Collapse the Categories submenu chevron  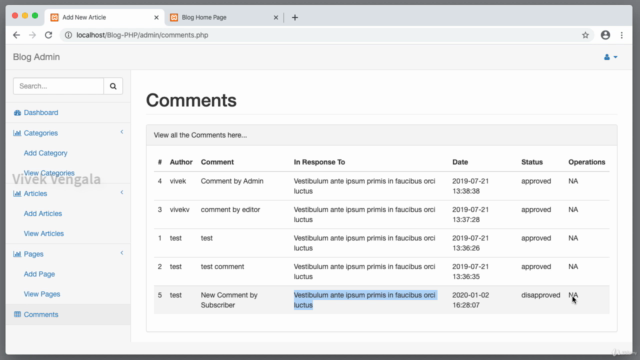point(122,132)
